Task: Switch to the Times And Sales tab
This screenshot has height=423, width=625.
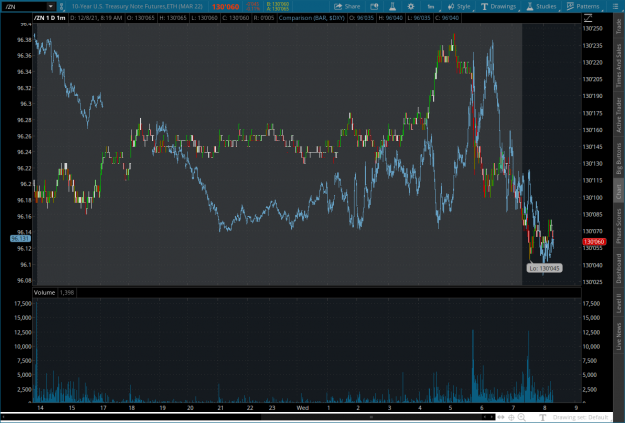Action: (618, 65)
